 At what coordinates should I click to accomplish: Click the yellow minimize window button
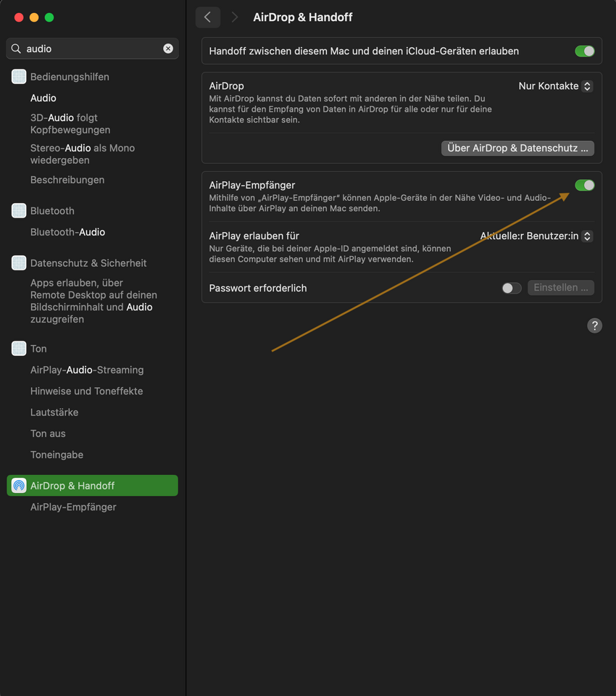tap(34, 17)
